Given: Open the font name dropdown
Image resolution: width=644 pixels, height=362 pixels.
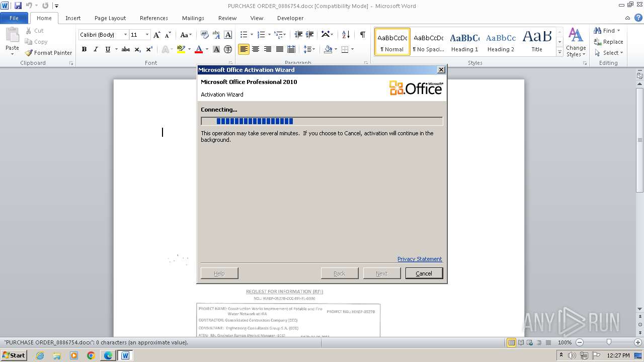Looking at the screenshot, I should click(x=125, y=35).
